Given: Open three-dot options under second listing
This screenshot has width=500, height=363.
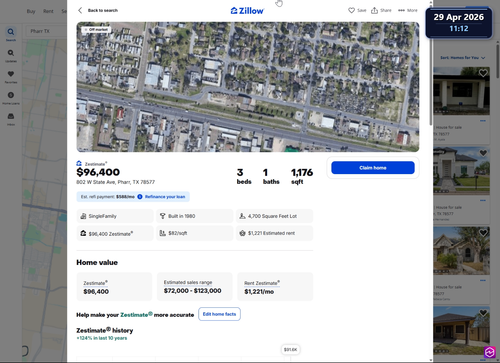Looking at the screenshot, I should (483, 200).
